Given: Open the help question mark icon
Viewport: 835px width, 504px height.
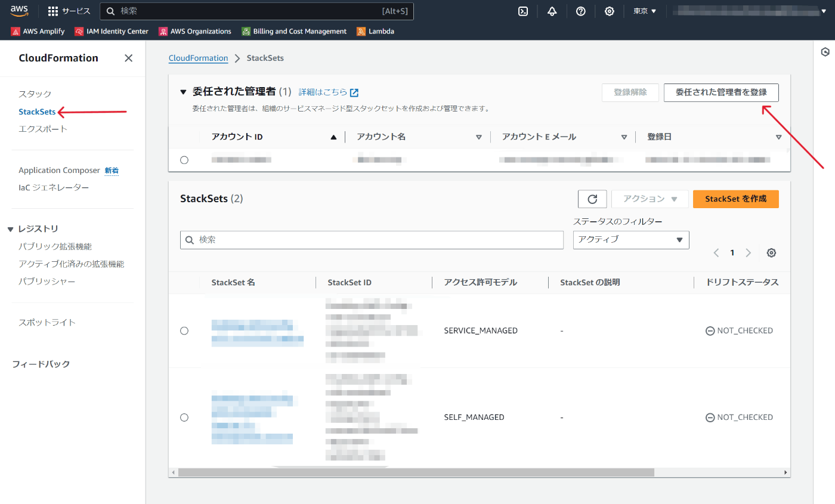Looking at the screenshot, I should click(580, 11).
